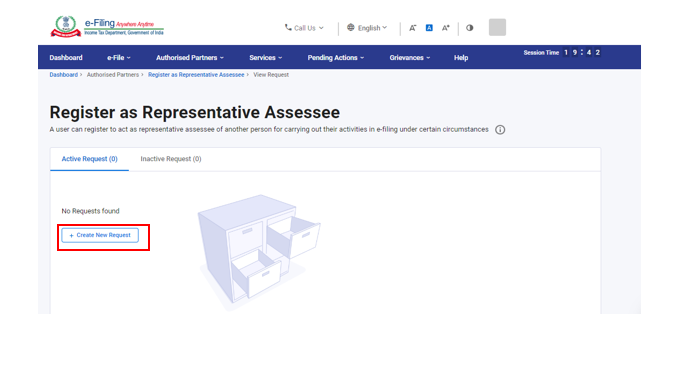Open the user profile avatar
674x388 pixels.
497,27
